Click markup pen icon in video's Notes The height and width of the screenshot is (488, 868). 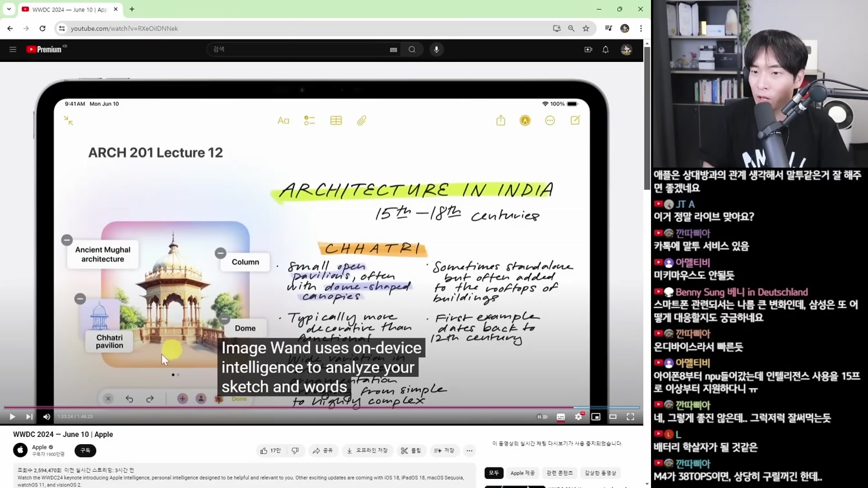[525, 121]
